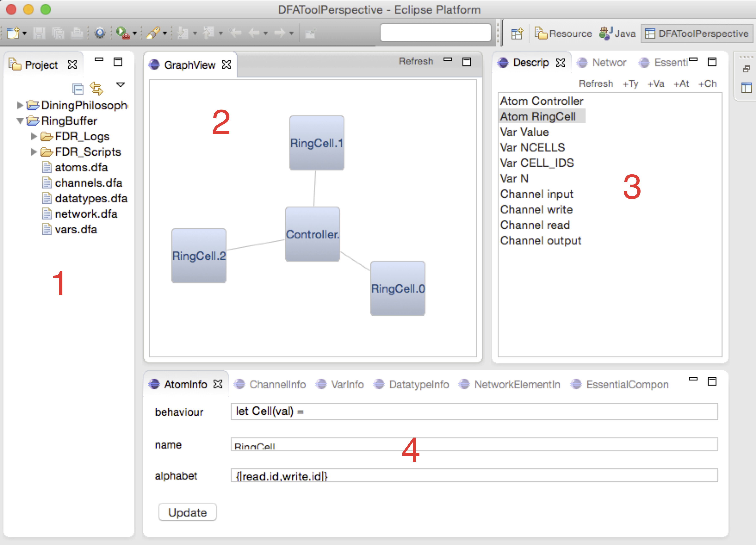Expand the FDR_Scripts folder
The width and height of the screenshot is (756, 545).
click(x=33, y=152)
